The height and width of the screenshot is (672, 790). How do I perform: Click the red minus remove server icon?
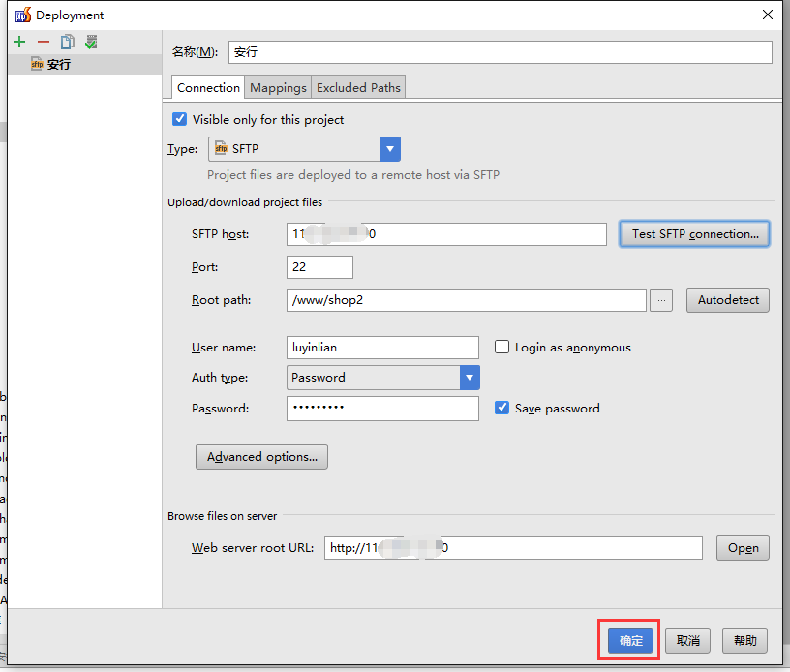43,42
